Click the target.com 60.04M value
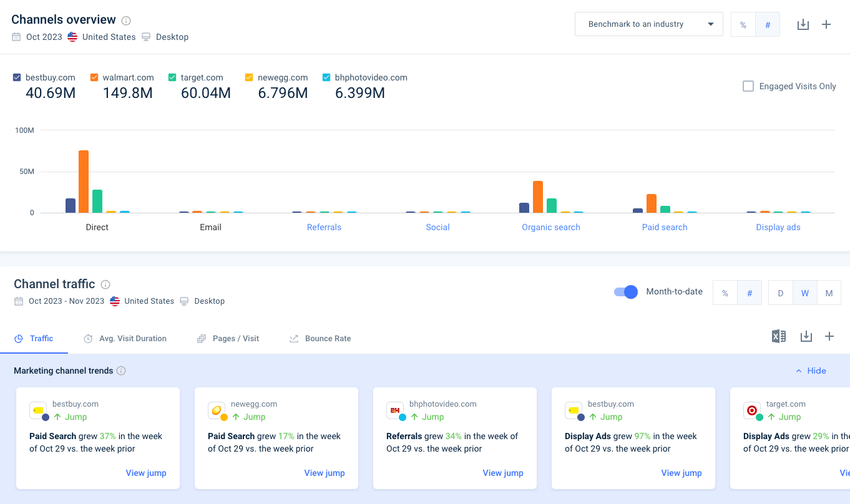Image resolution: width=850 pixels, height=504 pixels. point(206,93)
